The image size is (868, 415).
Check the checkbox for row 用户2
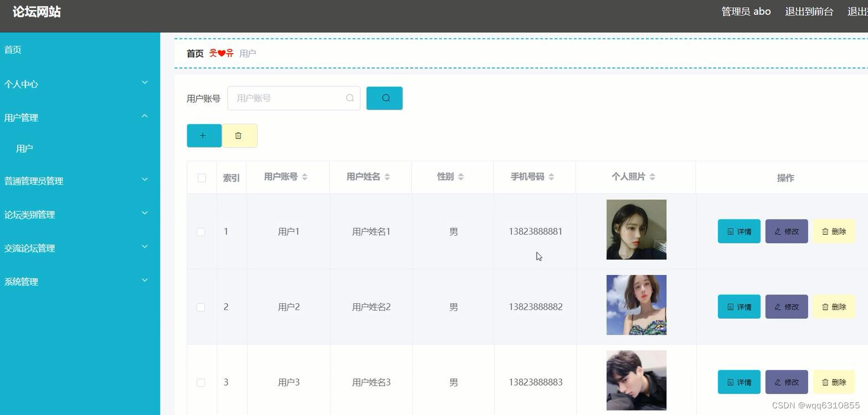pos(201,307)
